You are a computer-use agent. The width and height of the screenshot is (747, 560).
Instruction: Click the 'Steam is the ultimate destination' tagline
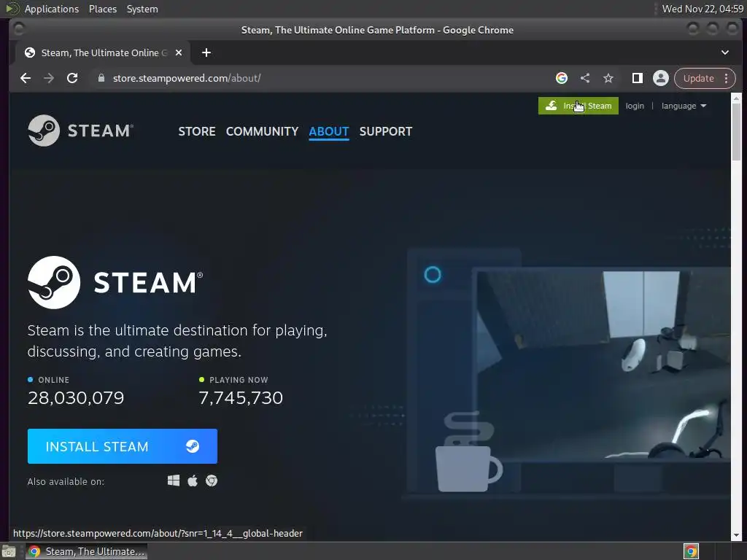(177, 341)
